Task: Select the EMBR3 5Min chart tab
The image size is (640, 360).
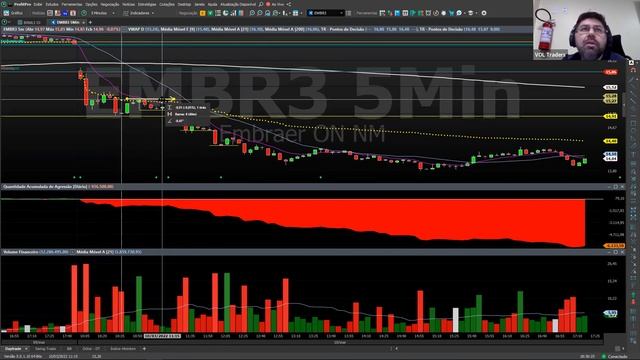Action: pos(68,22)
